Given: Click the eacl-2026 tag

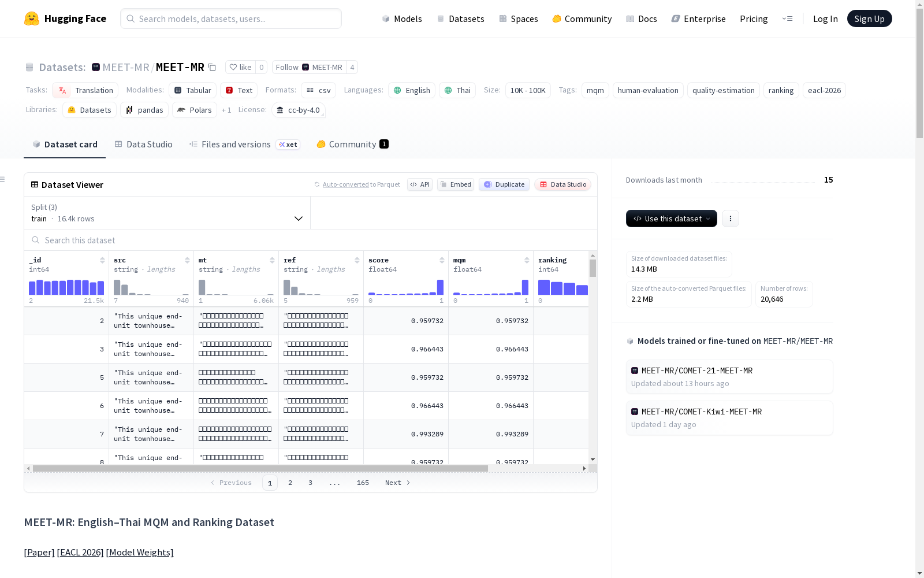Looking at the screenshot, I should tap(824, 90).
